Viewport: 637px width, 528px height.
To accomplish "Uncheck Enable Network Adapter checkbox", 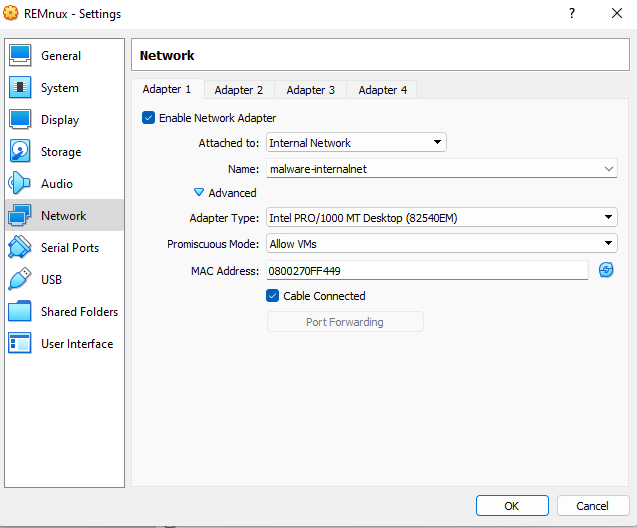I will (149, 118).
